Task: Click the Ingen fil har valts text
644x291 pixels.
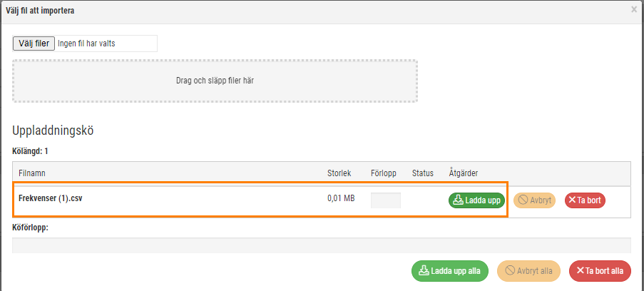Action: click(x=86, y=44)
